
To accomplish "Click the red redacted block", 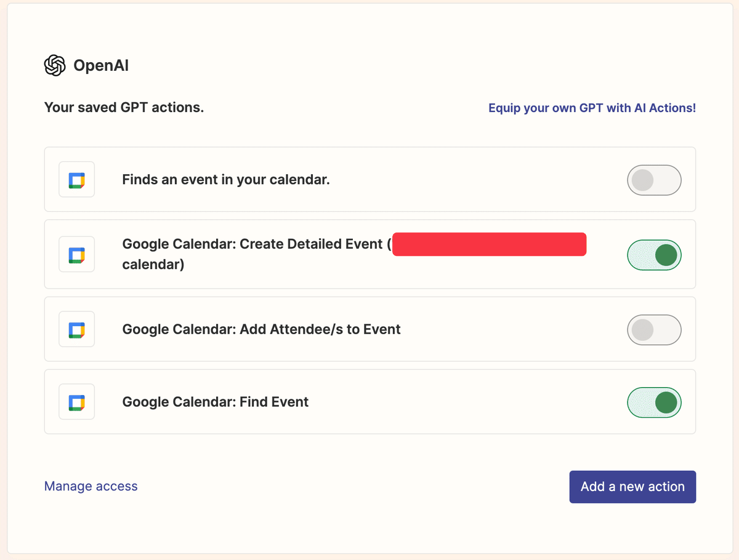I will [x=489, y=244].
